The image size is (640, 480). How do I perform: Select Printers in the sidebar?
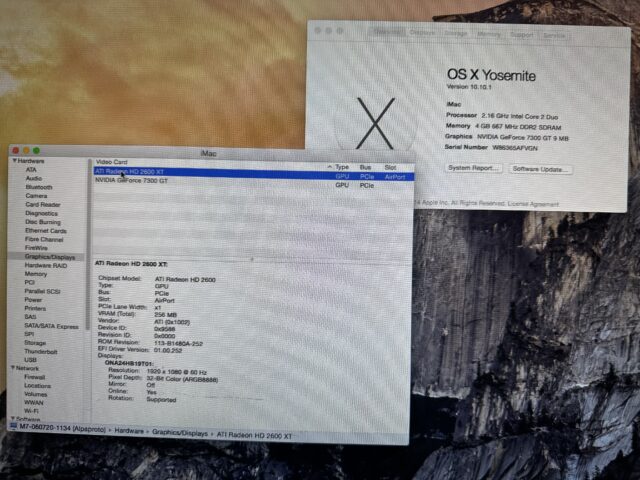(35, 309)
